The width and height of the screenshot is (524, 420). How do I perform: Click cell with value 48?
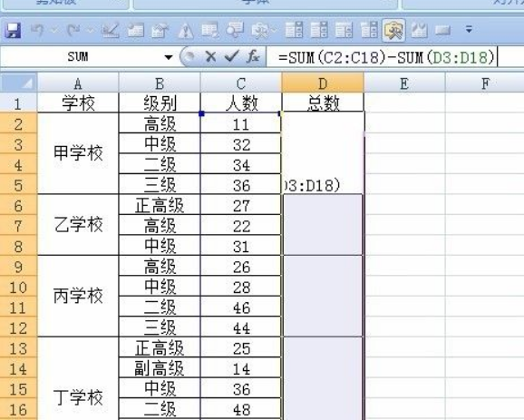point(241,409)
